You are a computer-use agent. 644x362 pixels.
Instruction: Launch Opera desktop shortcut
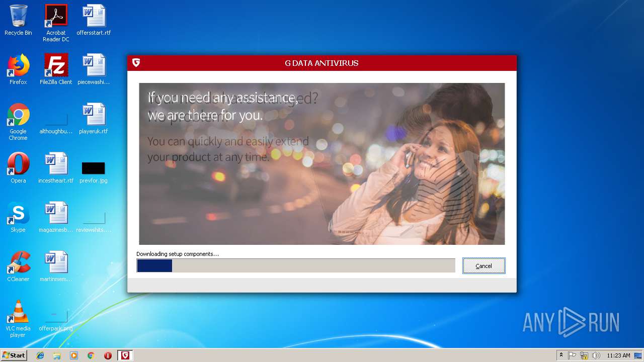(x=18, y=168)
